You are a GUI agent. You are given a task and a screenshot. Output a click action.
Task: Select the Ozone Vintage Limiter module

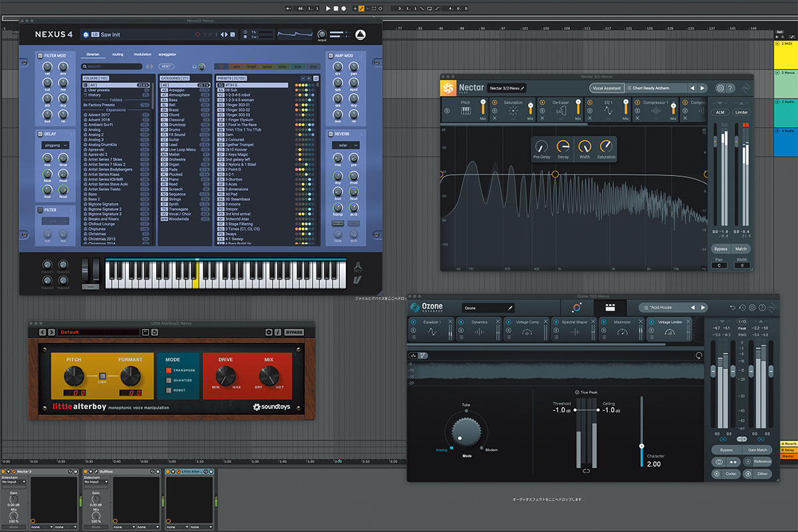[670, 330]
